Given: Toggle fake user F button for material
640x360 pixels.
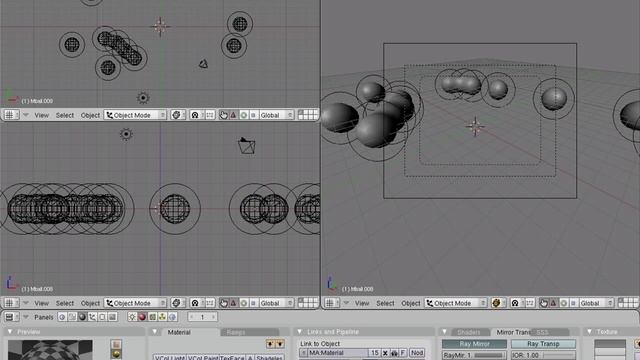Looking at the screenshot, I should (402, 353).
